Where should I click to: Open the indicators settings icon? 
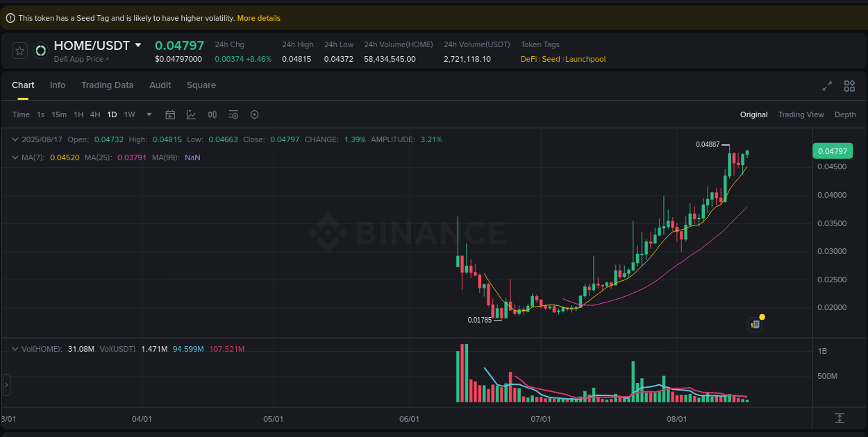point(233,114)
